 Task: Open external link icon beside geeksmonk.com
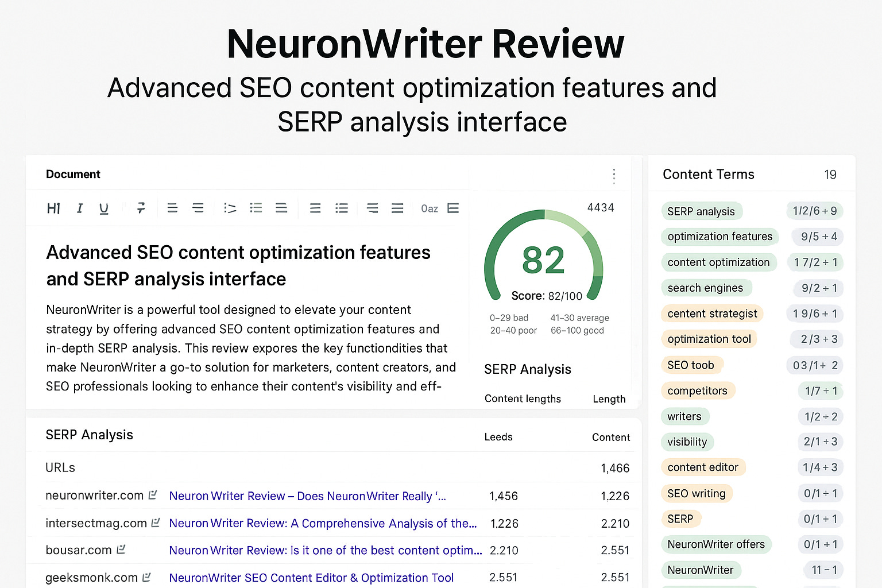tap(146, 577)
